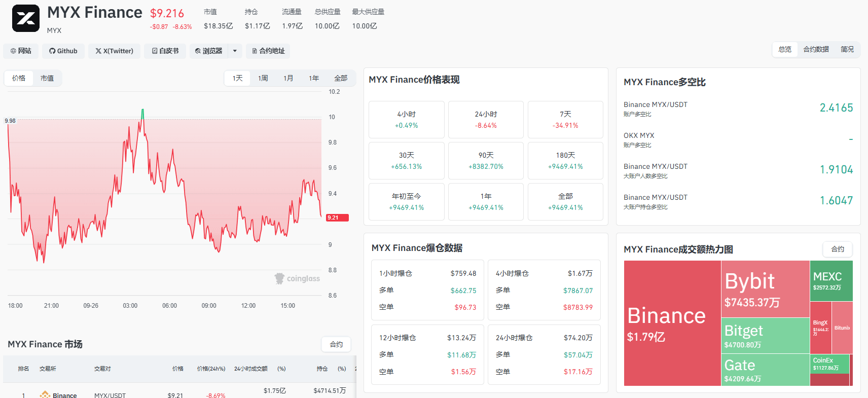Select the 全部 chart timeframe
868x398 pixels.
pyautogui.click(x=341, y=78)
